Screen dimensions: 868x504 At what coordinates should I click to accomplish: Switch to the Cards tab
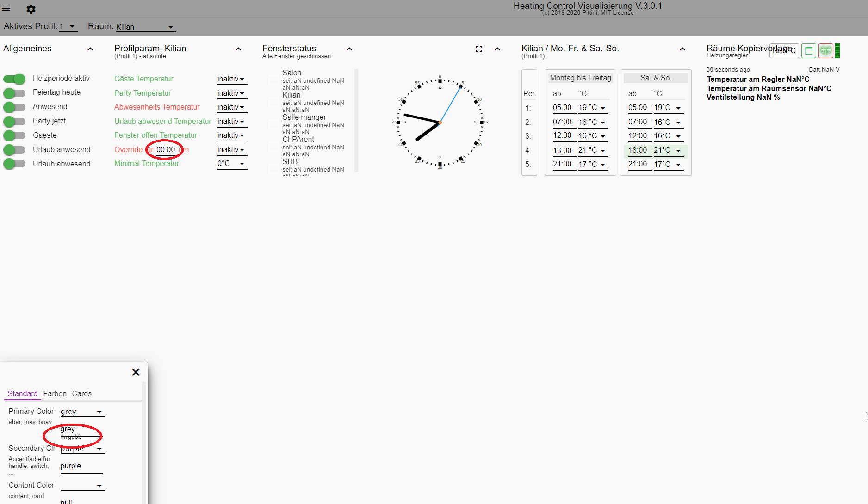(x=81, y=393)
